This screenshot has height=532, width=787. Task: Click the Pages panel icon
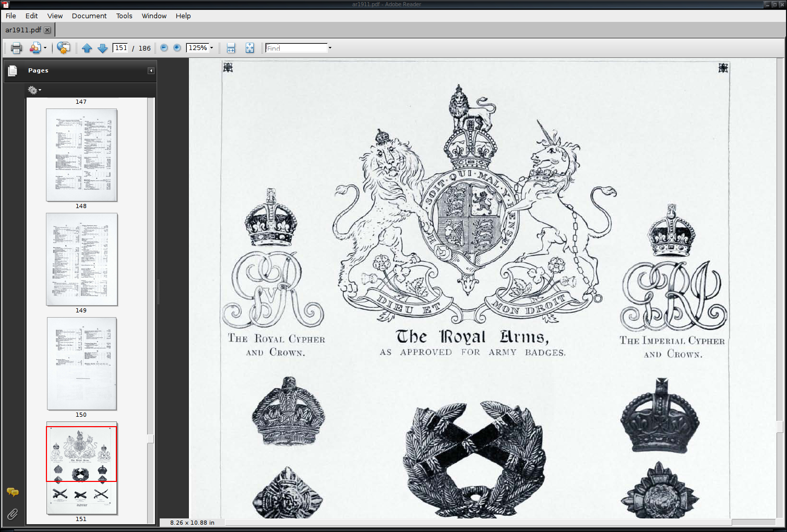[x=13, y=70]
